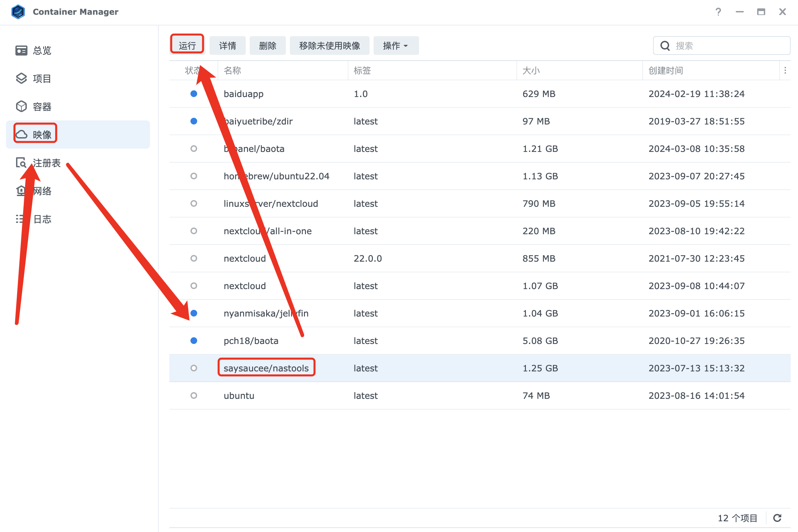
Task: Click the 2023-07-13 15:13:32 date cell
Action: click(697, 368)
